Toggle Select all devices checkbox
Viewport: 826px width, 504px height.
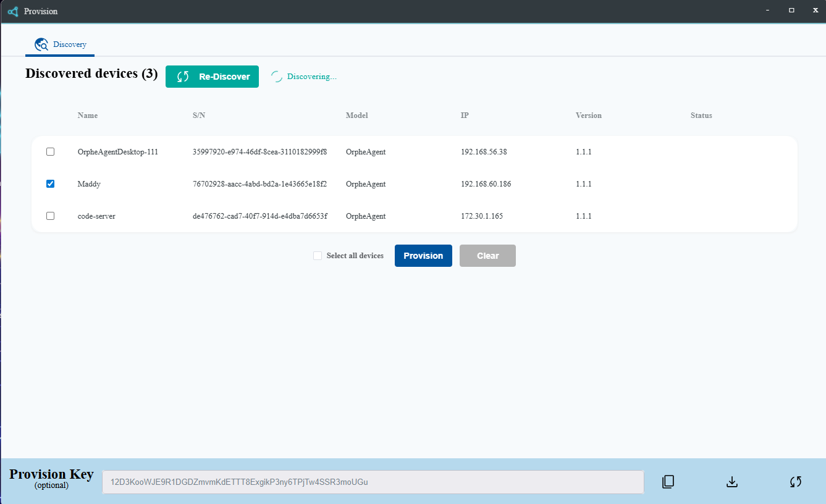(318, 256)
